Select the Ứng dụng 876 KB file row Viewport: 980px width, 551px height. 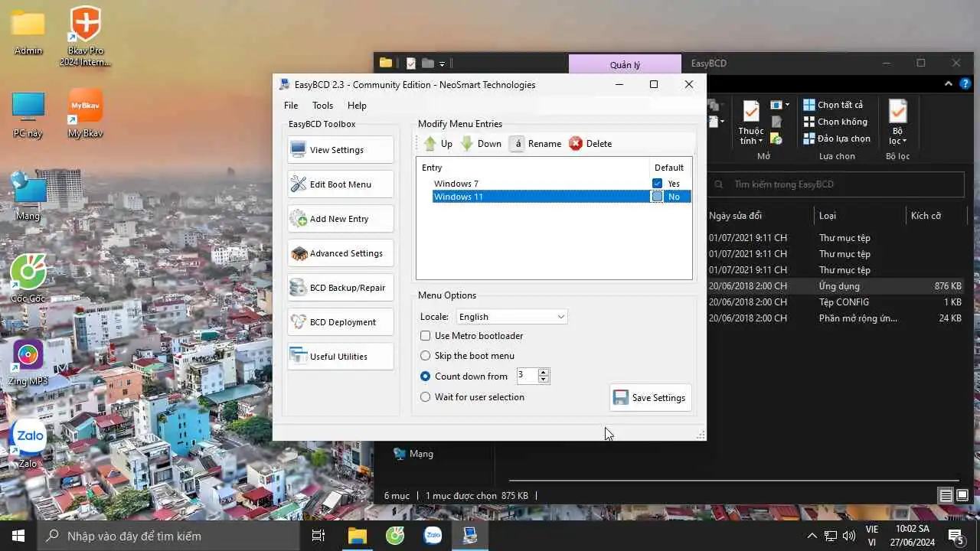(x=836, y=286)
